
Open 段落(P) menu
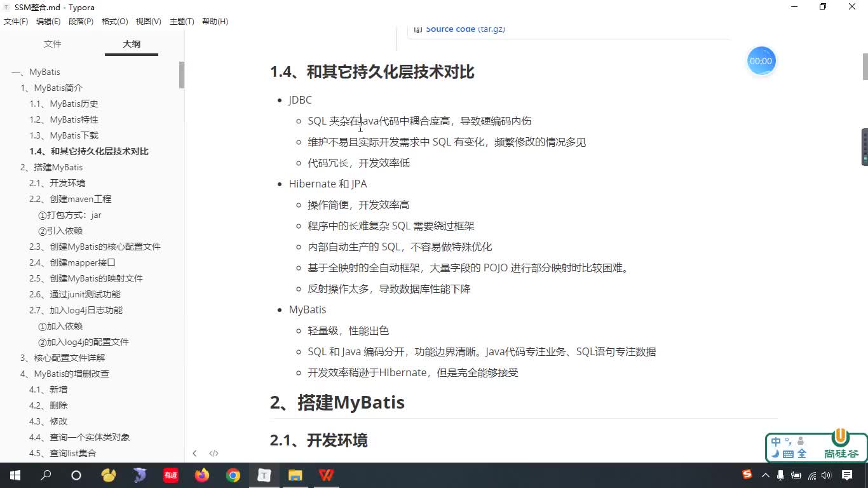(81, 22)
